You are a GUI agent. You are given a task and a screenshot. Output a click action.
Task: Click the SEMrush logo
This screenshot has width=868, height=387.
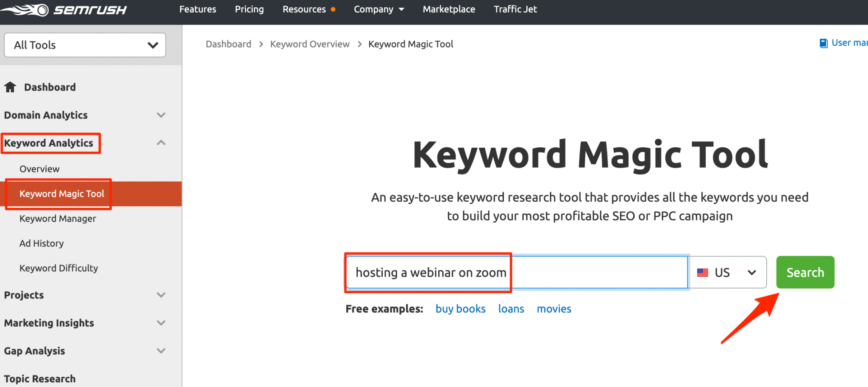pos(64,9)
